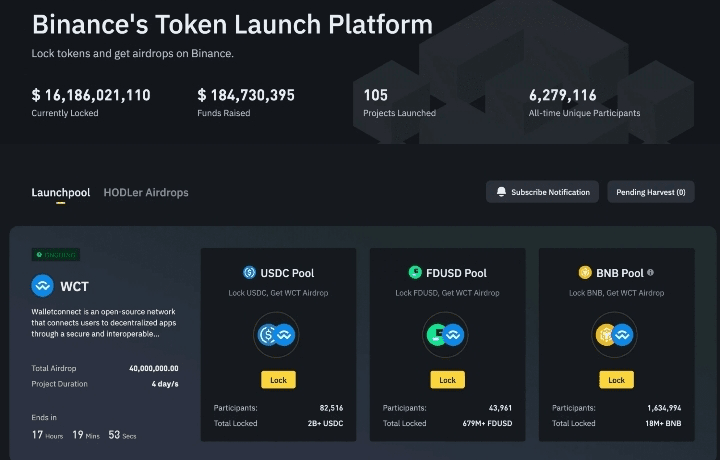
Task: Click the USDC coin icon beside USDC Pool title
Action: [249, 273]
